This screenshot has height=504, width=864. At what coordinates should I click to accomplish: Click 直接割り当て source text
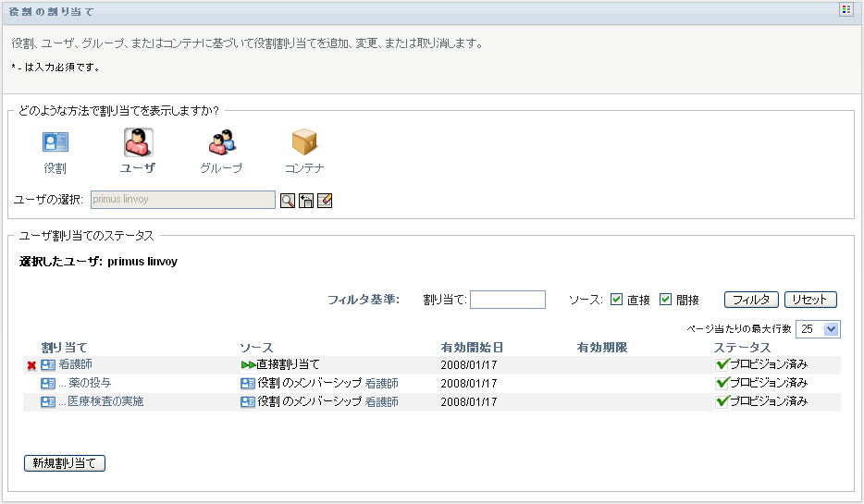288,364
